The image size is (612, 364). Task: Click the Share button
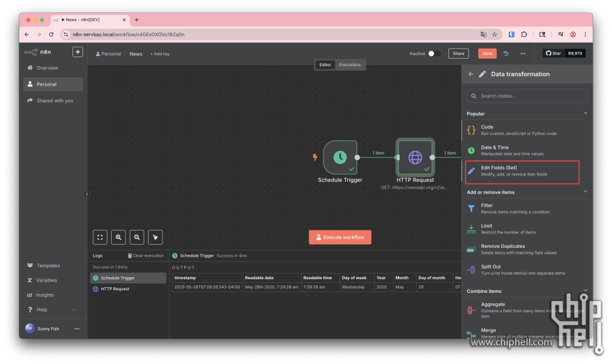click(458, 54)
